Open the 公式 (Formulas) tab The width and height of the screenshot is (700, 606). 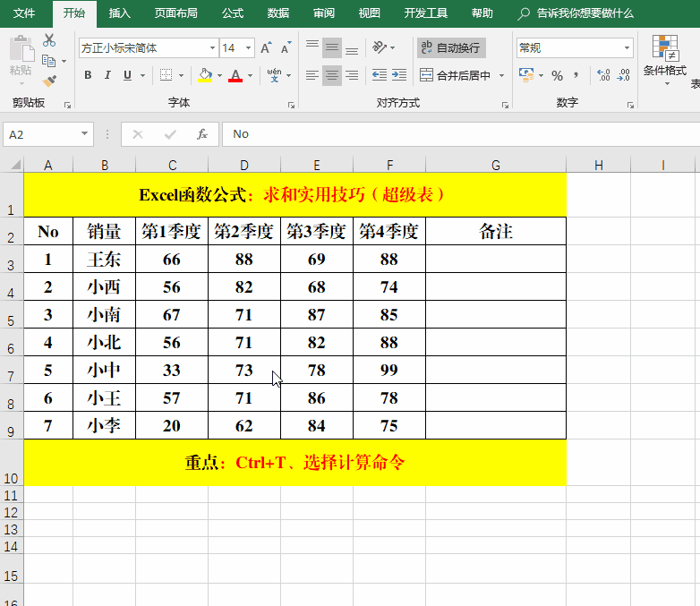coord(232,13)
